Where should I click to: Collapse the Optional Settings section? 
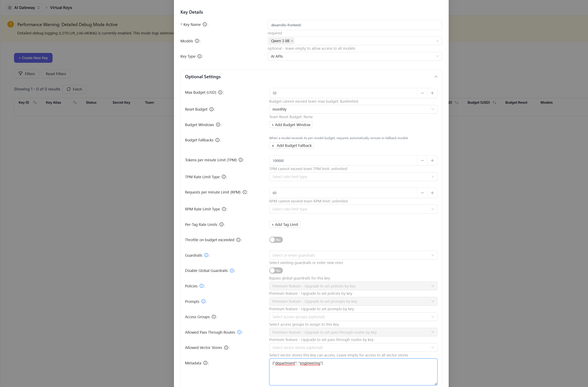436,77
